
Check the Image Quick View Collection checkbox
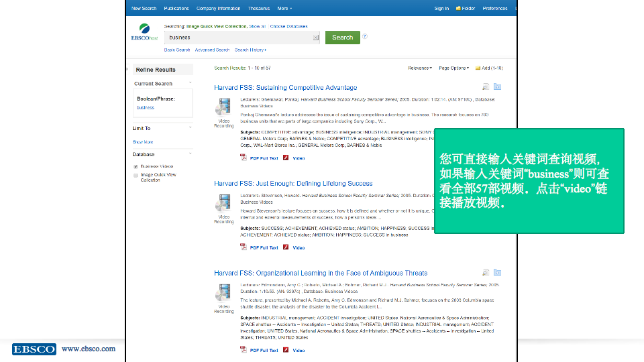[x=136, y=175]
